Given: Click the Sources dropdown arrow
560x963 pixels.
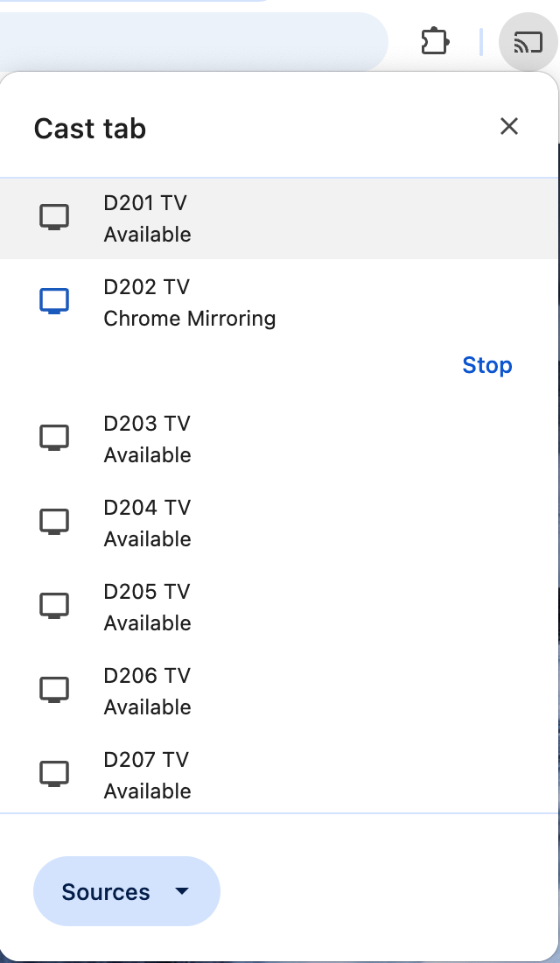Looking at the screenshot, I should [182, 891].
